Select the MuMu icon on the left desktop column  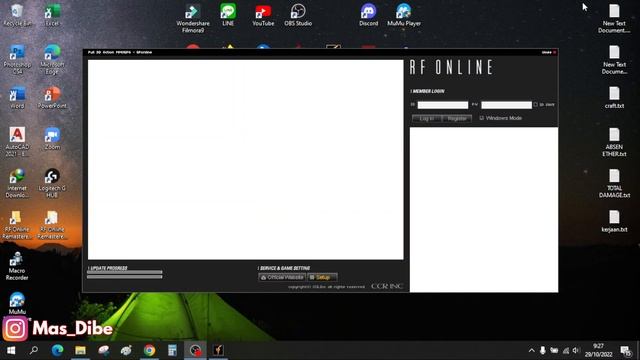(17, 303)
